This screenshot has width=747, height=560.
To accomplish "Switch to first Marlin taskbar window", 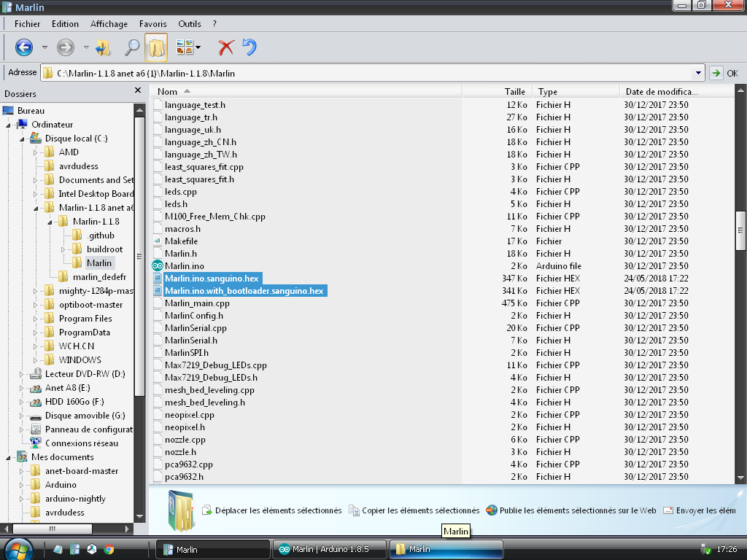I will pyautogui.click(x=213, y=549).
